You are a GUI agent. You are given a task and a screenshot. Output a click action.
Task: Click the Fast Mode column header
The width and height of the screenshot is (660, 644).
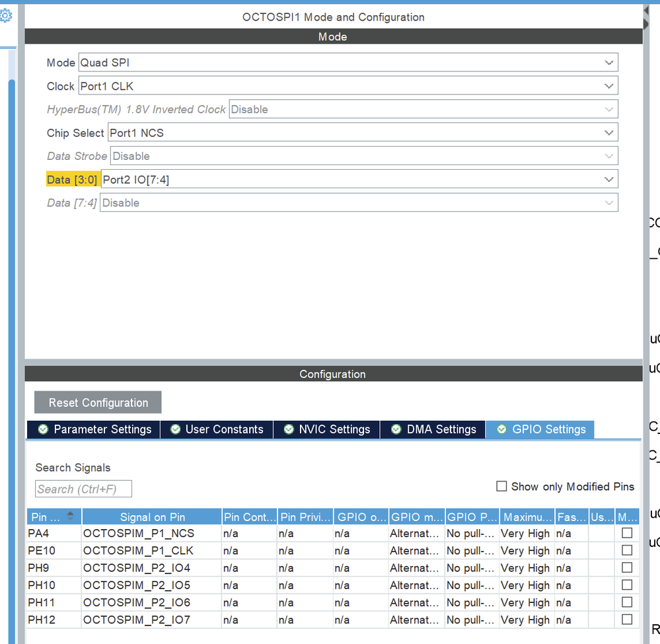pos(571,517)
